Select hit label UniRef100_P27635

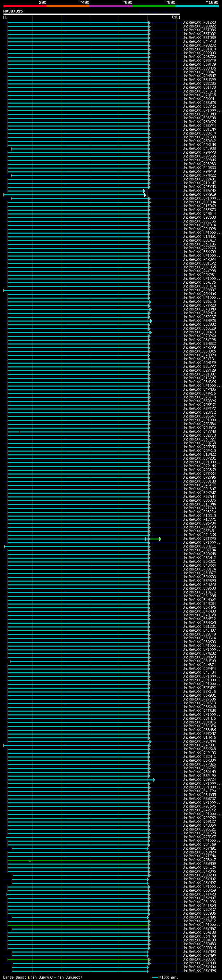tap(199, 699)
